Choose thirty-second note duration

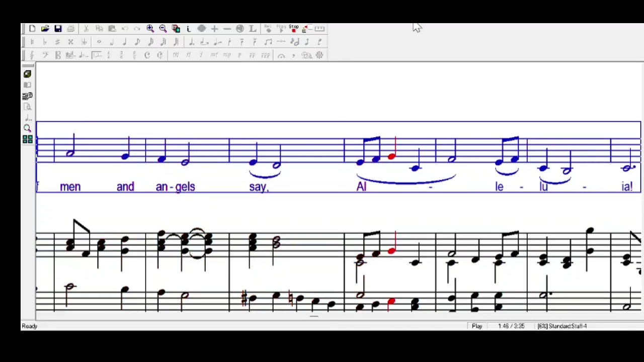pyautogui.click(x=163, y=42)
